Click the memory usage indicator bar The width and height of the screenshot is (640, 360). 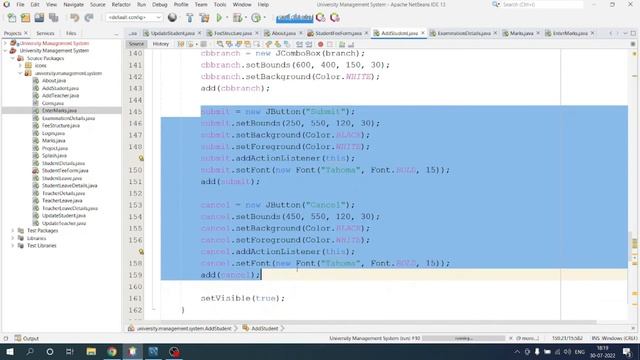pyautogui.click(x=294, y=18)
